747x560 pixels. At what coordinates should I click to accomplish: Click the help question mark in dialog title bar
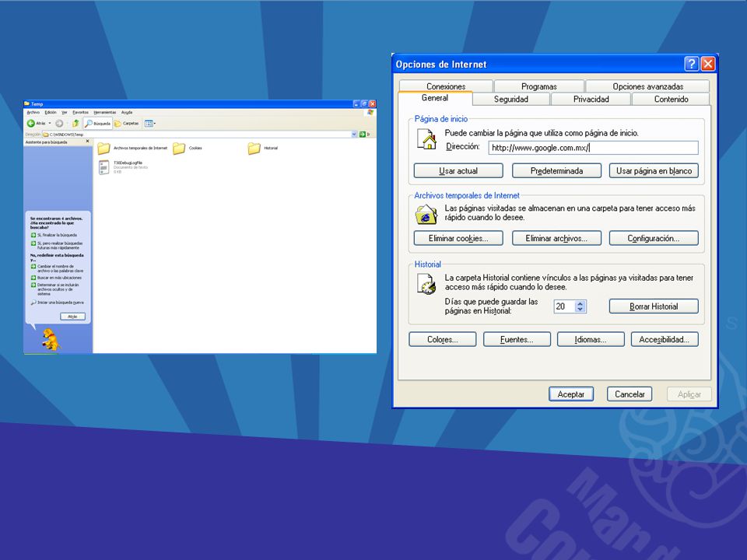691,64
